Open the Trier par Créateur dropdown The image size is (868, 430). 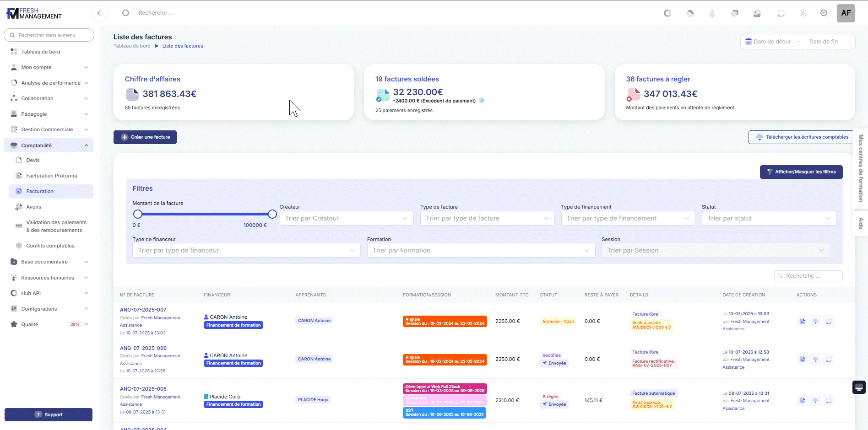click(x=346, y=218)
